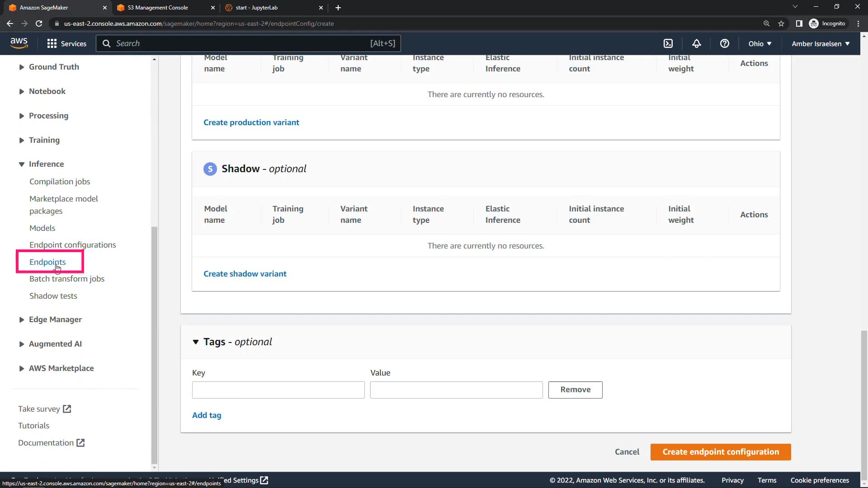Image resolution: width=868 pixels, height=488 pixels.
Task: Open Ohio region dropdown
Action: pyautogui.click(x=759, y=43)
